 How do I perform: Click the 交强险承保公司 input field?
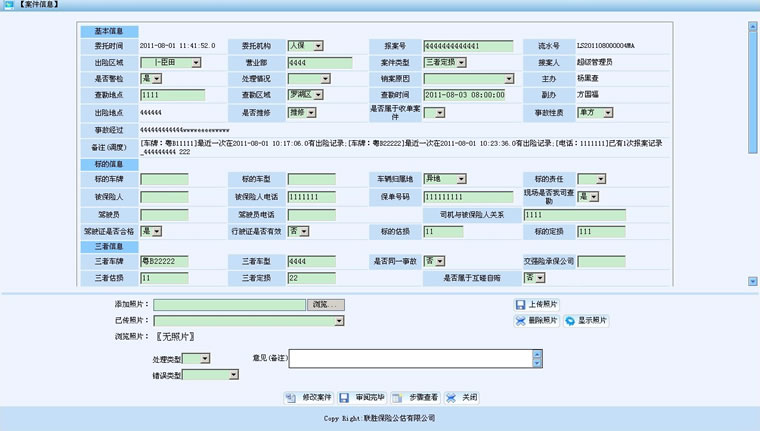[602, 262]
